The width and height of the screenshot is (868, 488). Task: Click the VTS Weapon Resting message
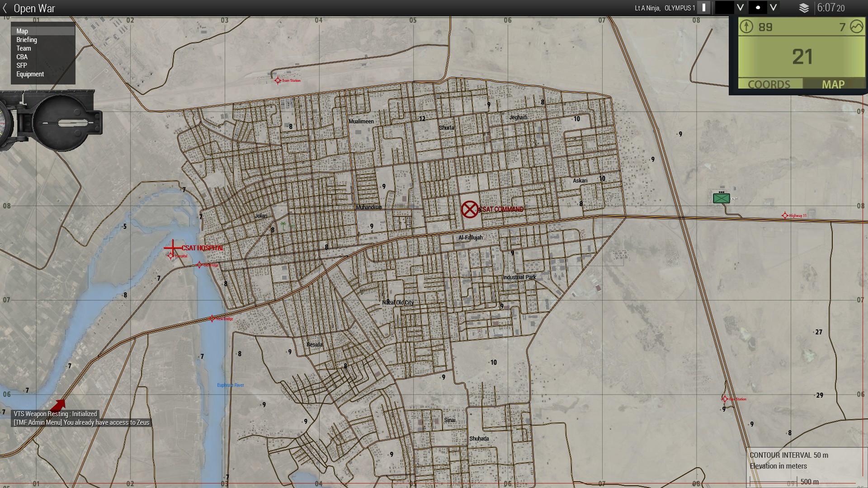tap(55, 414)
